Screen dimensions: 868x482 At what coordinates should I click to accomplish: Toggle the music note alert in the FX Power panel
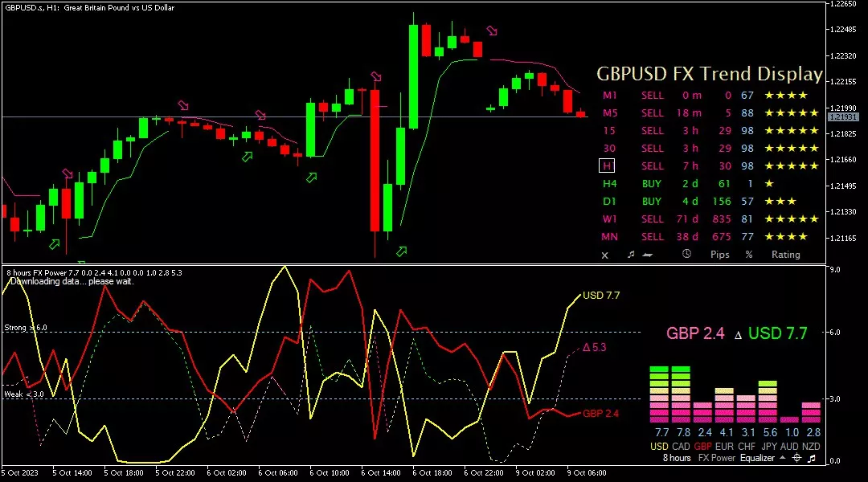click(x=812, y=458)
